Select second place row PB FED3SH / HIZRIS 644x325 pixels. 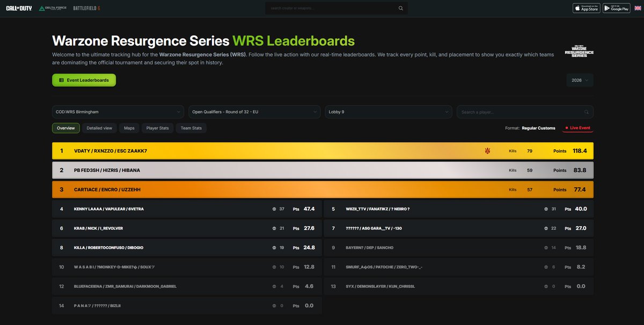pos(323,170)
